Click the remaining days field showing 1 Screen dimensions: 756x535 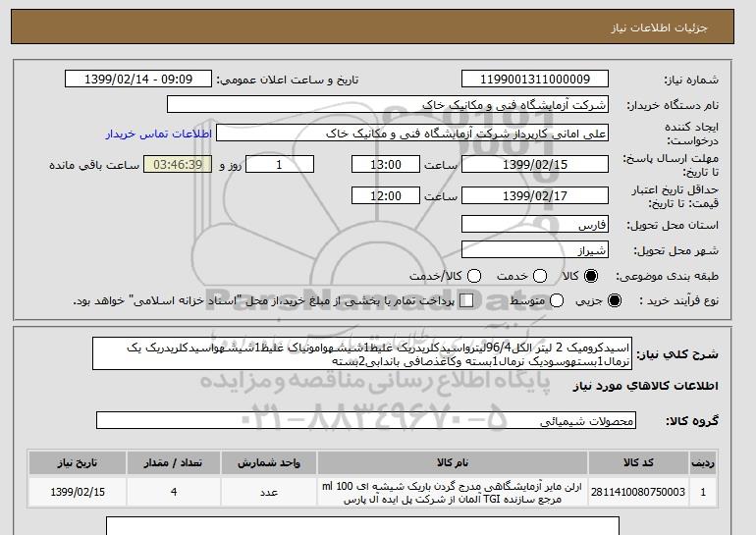tap(280, 164)
